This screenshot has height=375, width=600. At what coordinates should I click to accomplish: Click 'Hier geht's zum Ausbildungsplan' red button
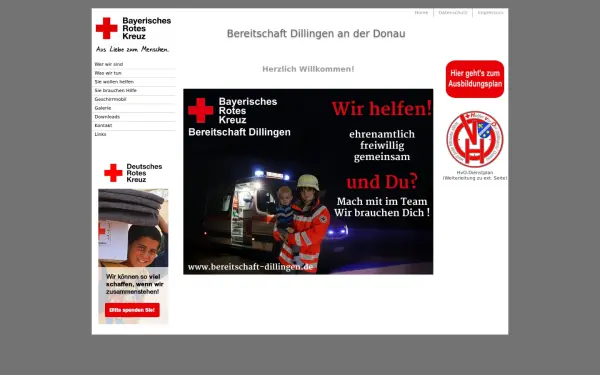tap(475, 79)
